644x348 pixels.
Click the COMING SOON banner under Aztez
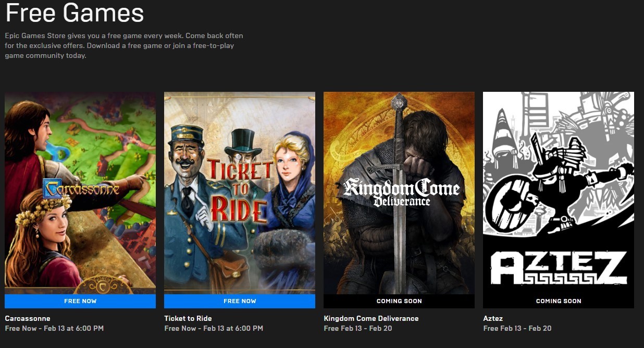tap(559, 301)
